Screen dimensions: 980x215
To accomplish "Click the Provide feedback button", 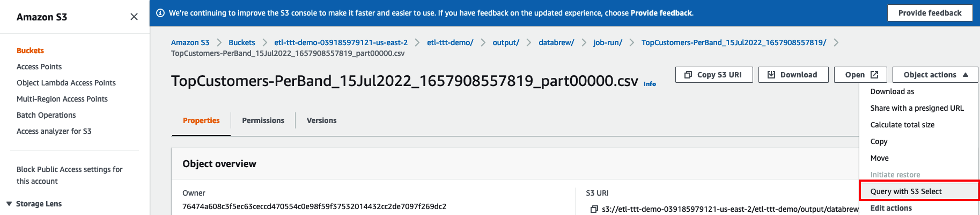I will pos(930,13).
